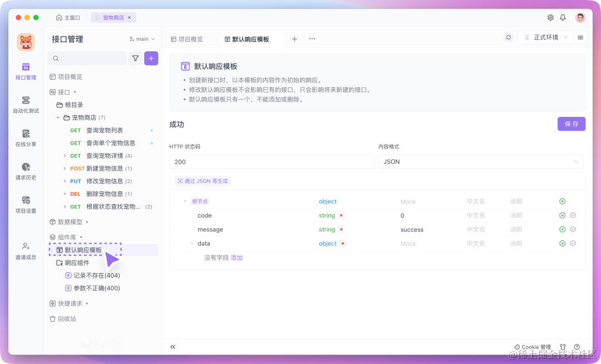Collapse the 根节点 schema node
The height and width of the screenshot is (364, 601).
click(185, 201)
